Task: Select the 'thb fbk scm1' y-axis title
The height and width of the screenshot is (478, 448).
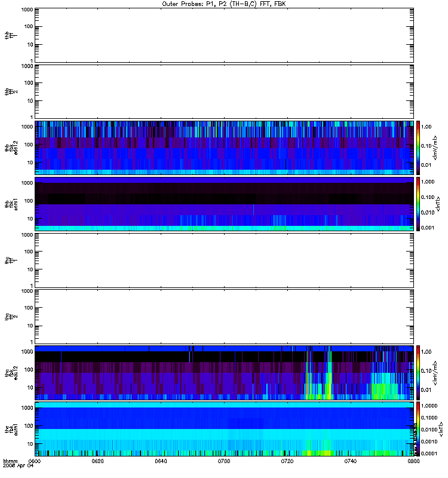Action: click(x=11, y=204)
